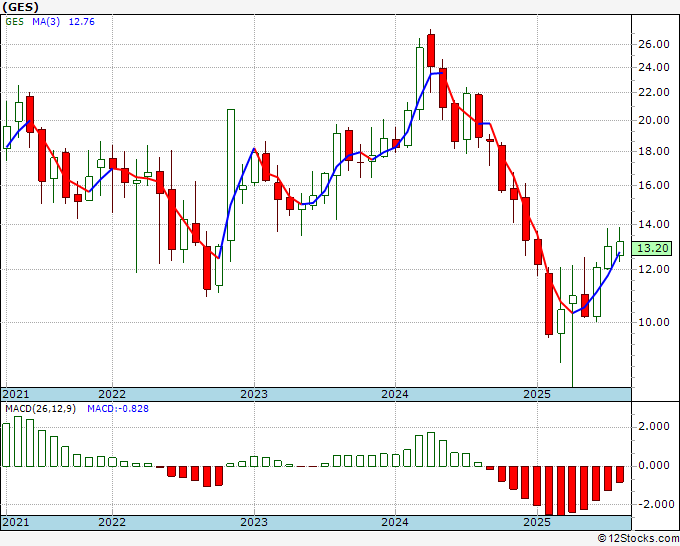The width and height of the screenshot is (680, 546).
Task: Click the MACD(26,12,9) indicator label
Action: pos(40,409)
